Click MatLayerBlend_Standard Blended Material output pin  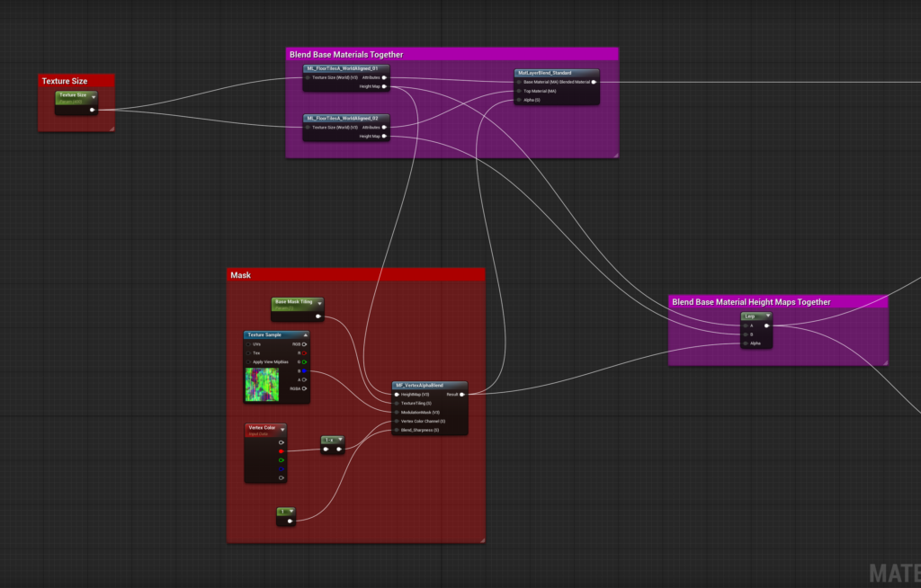coord(594,82)
